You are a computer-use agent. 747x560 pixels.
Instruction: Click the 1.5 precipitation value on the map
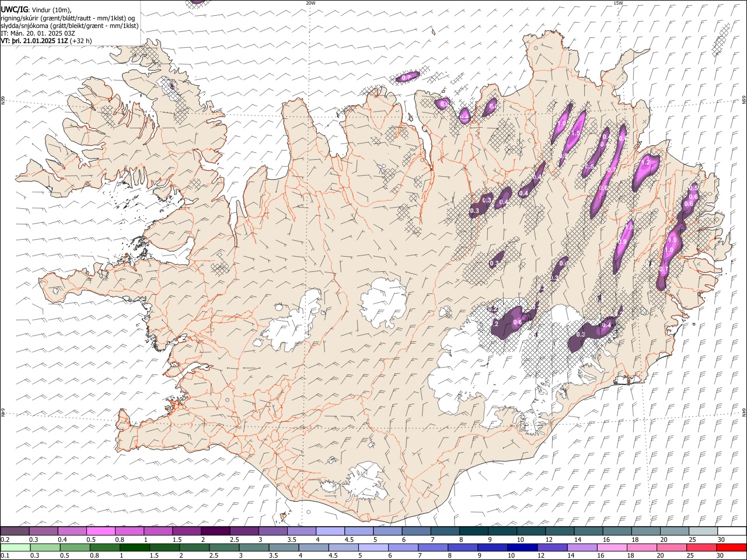[x=575, y=134]
